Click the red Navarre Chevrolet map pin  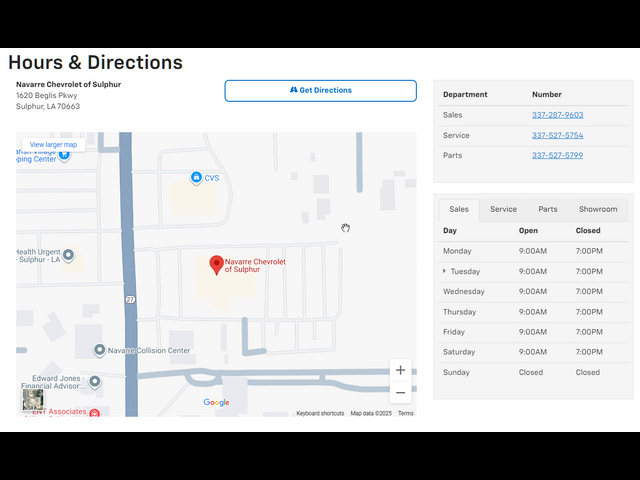(x=215, y=265)
